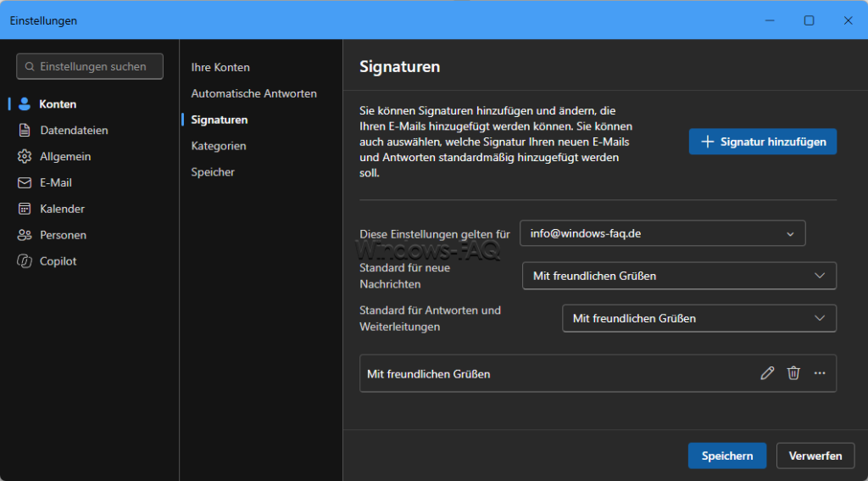868x481 pixels.
Task: Open Ihre Konten section
Action: click(220, 68)
